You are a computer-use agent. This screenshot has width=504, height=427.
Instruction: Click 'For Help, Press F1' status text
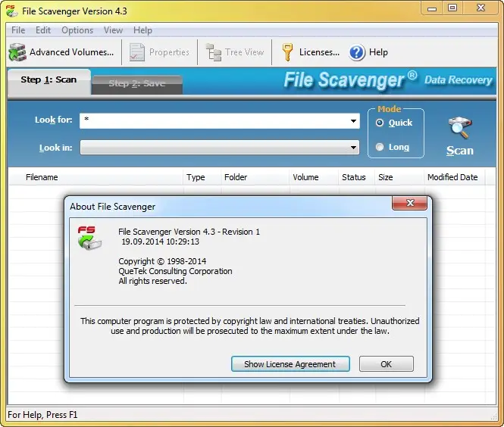click(x=42, y=415)
